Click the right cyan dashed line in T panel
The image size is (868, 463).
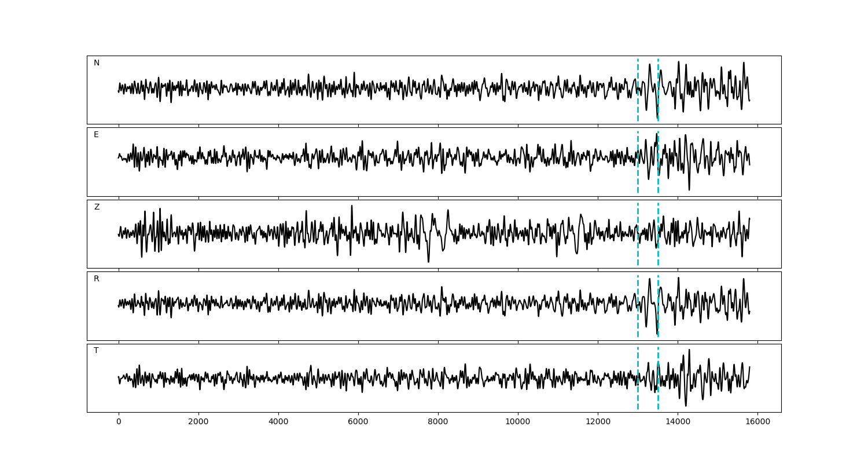coord(658,399)
